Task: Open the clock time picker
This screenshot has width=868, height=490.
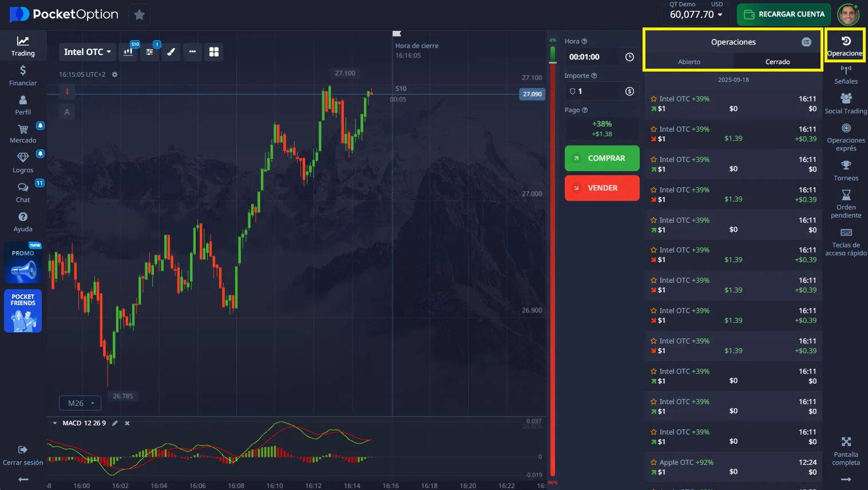Action: point(629,57)
